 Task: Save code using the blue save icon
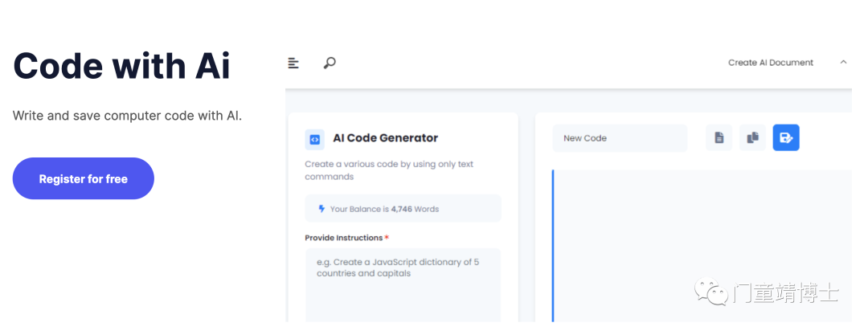pos(786,138)
